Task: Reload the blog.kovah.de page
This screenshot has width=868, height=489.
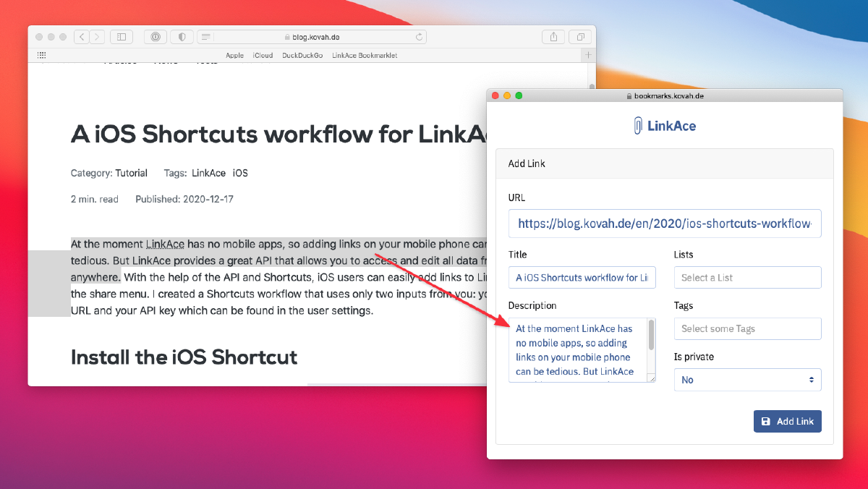Action: coord(419,36)
